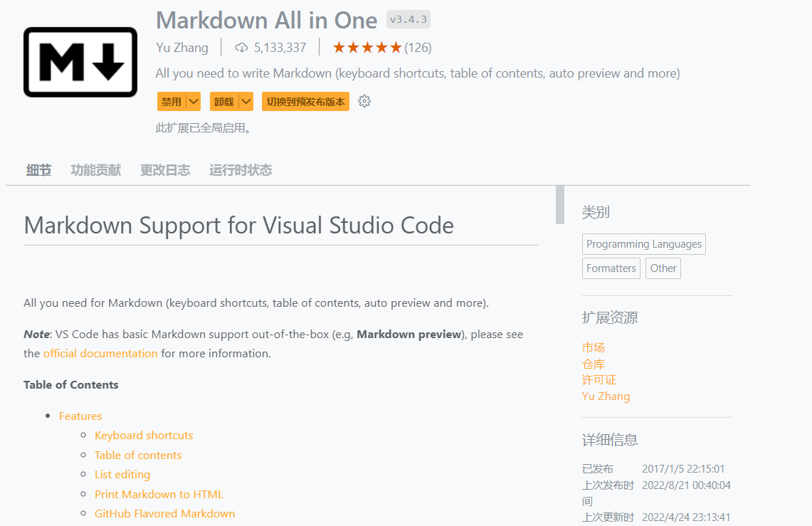Click last updated date 2022/4/24 23:13:41
The height and width of the screenshot is (526, 812).
point(686,517)
